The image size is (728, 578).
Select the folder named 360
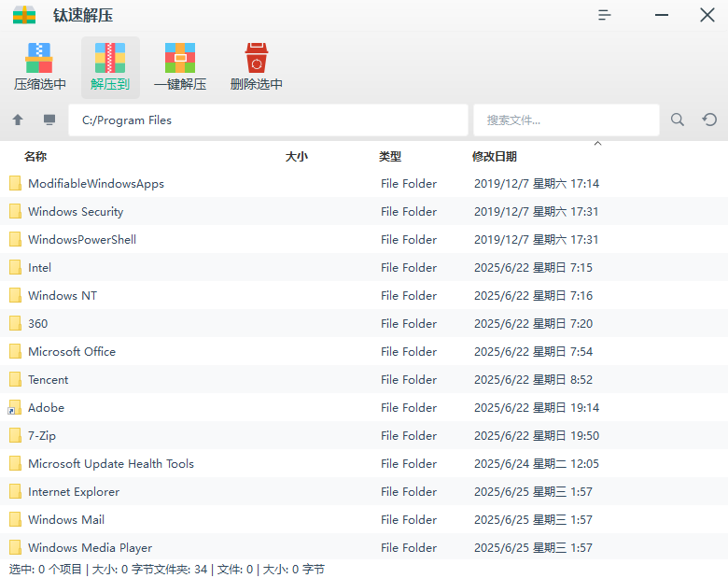click(x=37, y=323)
